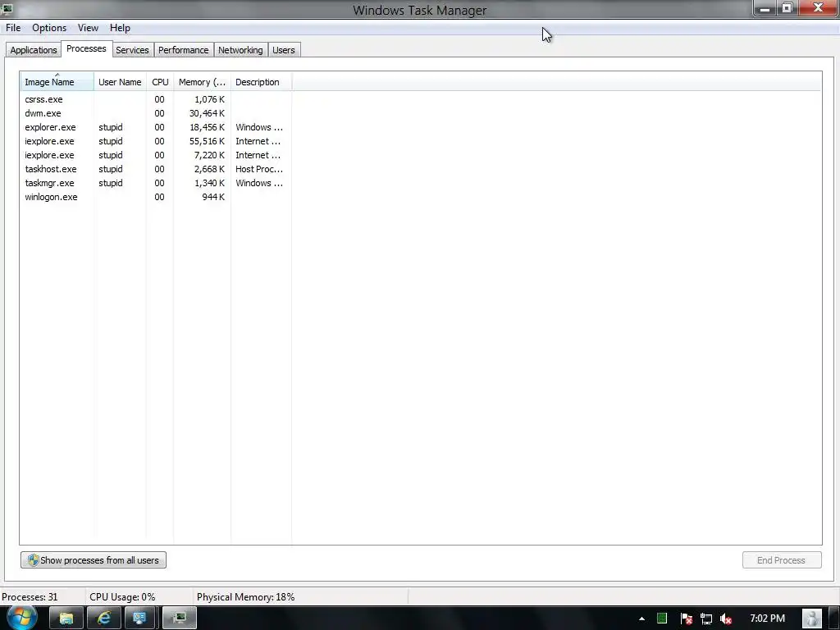Viewport: 840px width, 630px height.
Task: Switch to the Performance tab
Action: pos(183,50)
